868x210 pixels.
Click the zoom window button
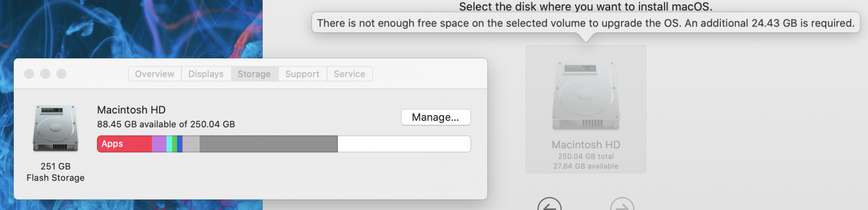tap(62, 74)
